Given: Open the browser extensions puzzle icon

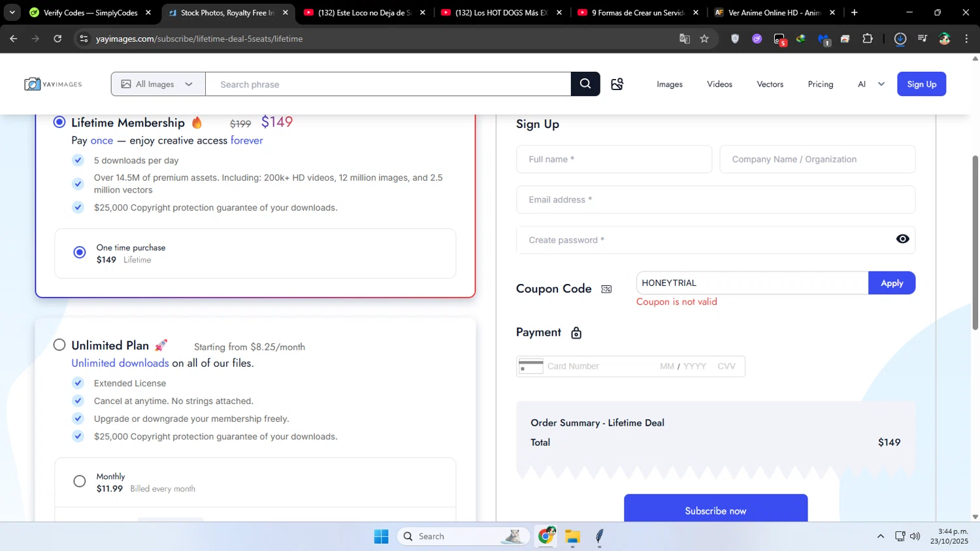Looking at the screenshot, I should (868, 39).
